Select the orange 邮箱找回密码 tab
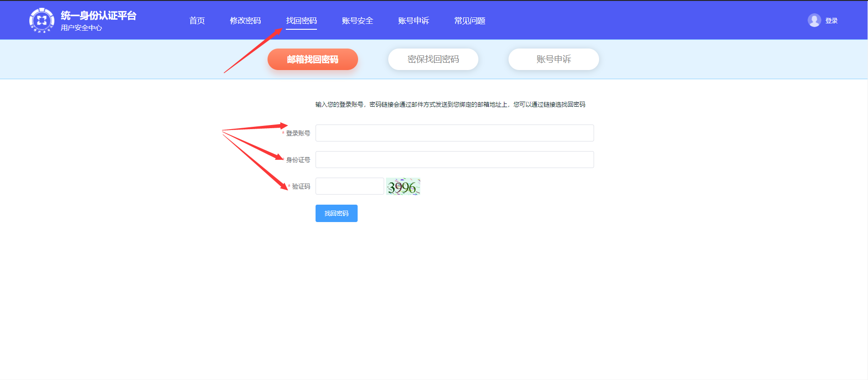868x380 pixels. 313,60
